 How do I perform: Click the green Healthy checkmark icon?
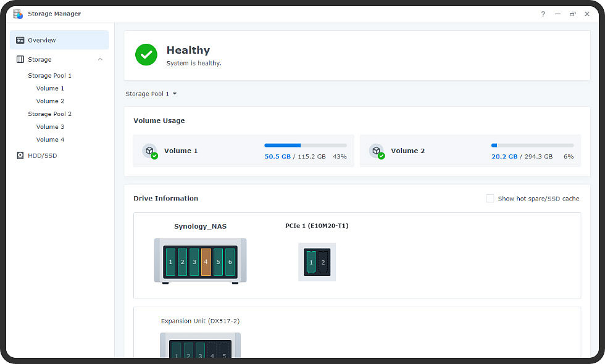[x=146, y=55]
